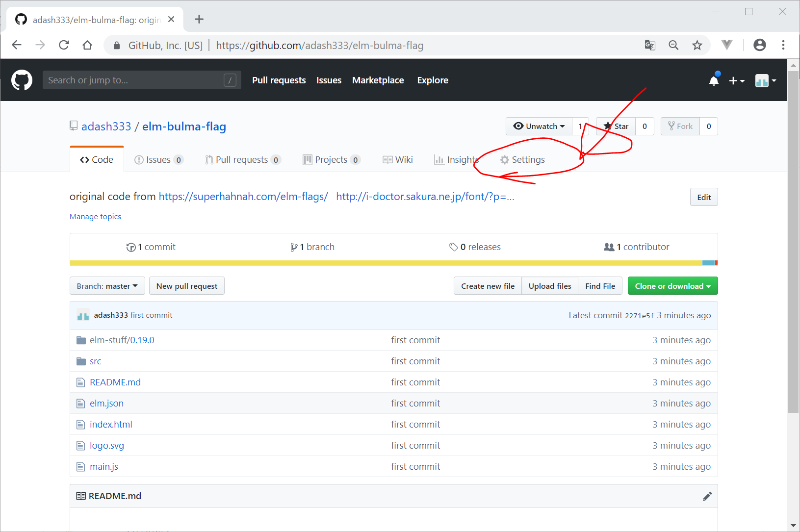800x532 pixels.
Task: Go to browser home page
Action: pyautogui.click(x=87, y=45)
